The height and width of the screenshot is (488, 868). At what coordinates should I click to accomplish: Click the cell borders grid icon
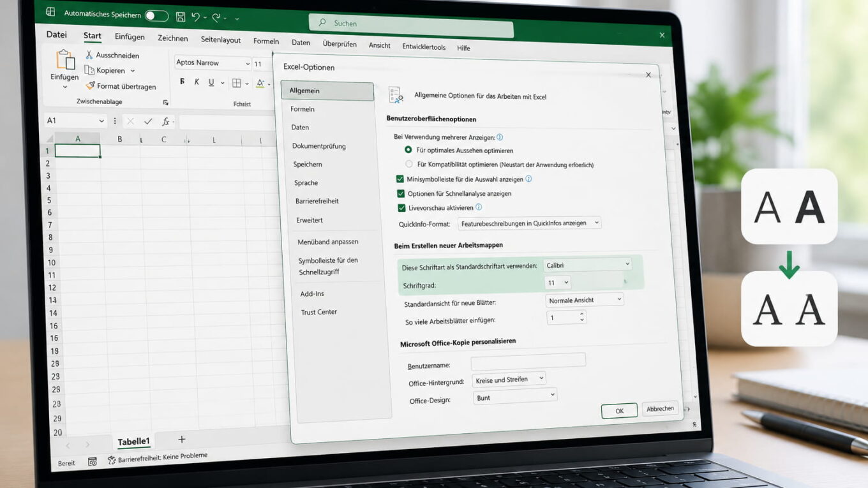click(x=236, y=83)
